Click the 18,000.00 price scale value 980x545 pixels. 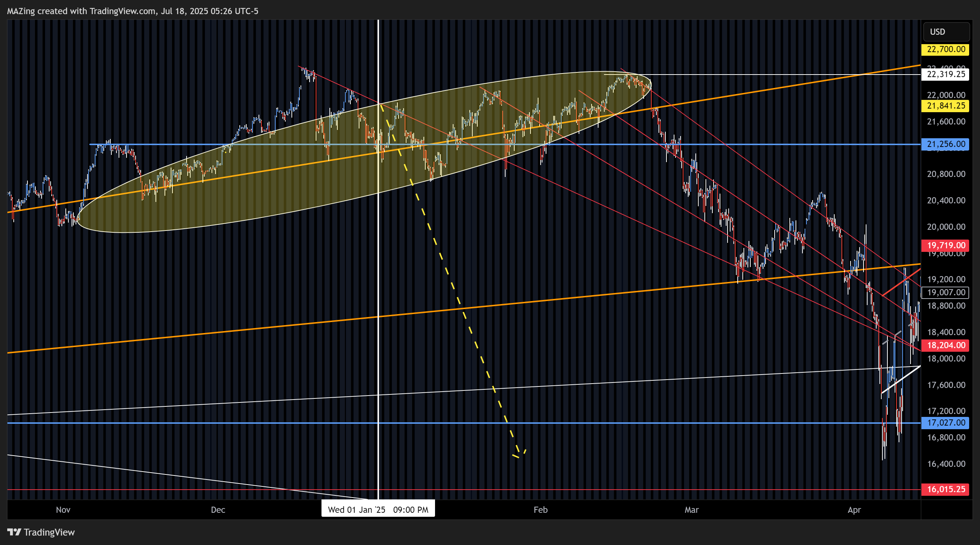(946, 359)
